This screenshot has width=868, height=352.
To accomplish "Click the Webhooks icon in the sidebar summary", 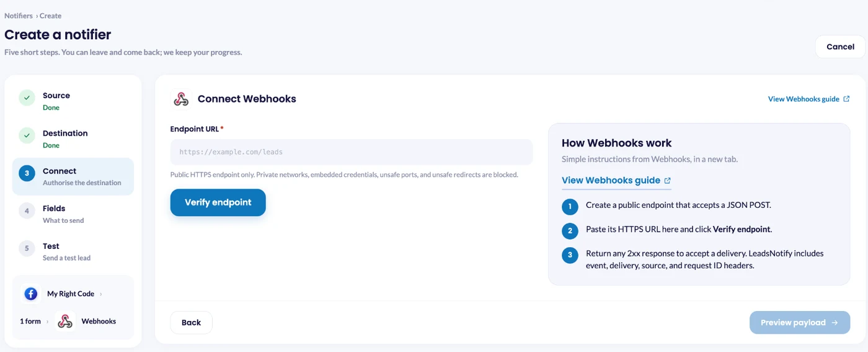I will click(x=65, y=321).
